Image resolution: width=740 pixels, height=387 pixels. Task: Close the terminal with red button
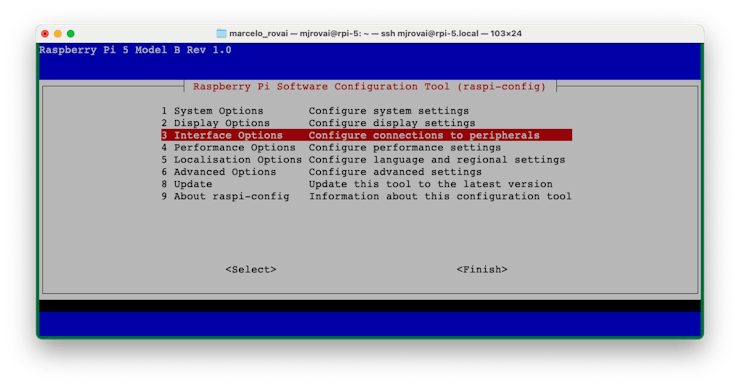coord(45,34)
